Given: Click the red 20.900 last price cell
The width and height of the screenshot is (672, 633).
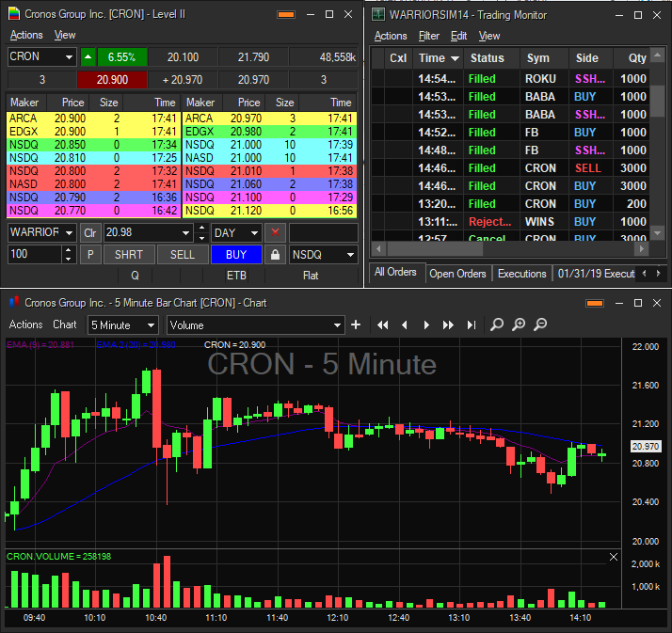Looking at the screenshot, I should click(112, 80).
